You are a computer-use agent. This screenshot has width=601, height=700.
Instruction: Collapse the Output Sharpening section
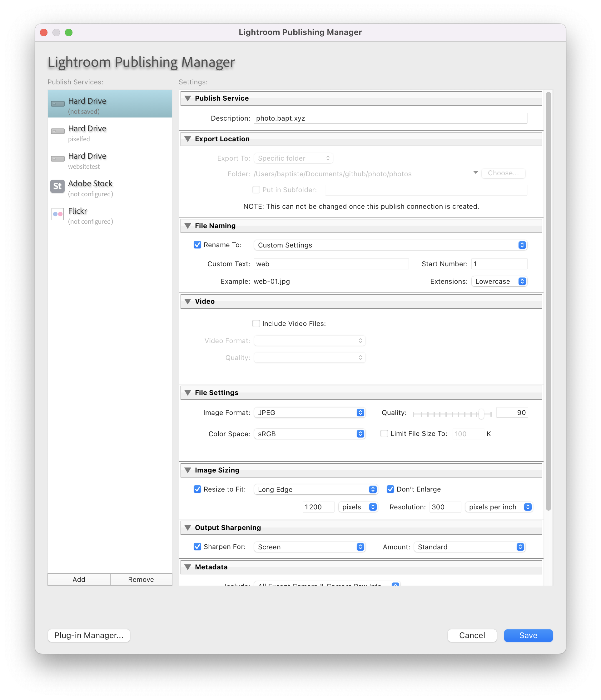pos(188,528)
